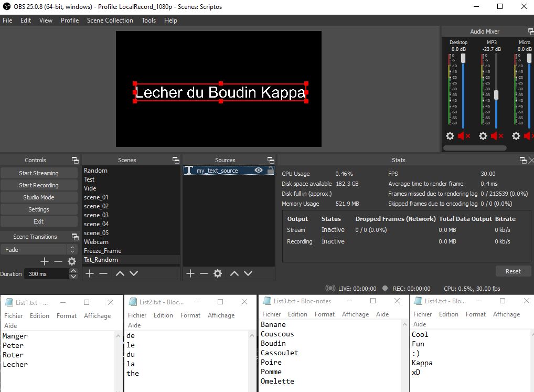The image size is (534, 392).
Task: Select my_text_source in Sources
Action: [229, 171]
